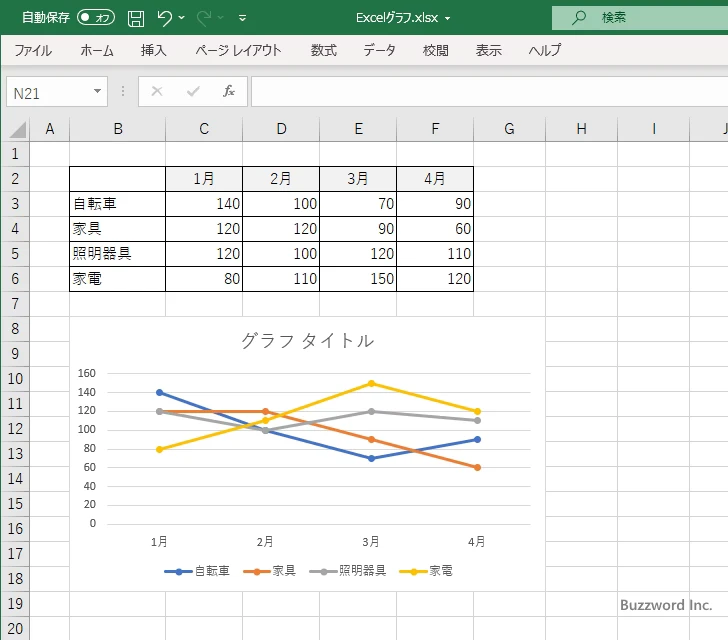Screen dimensions: 728x640
Task: Toggle the 自動保存 AutoSave switch
Action: click(96, 18)
